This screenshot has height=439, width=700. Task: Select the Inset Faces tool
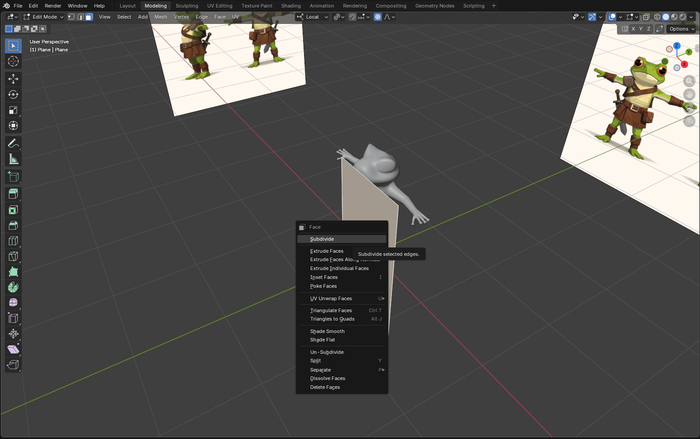click(x=13, y=210)
